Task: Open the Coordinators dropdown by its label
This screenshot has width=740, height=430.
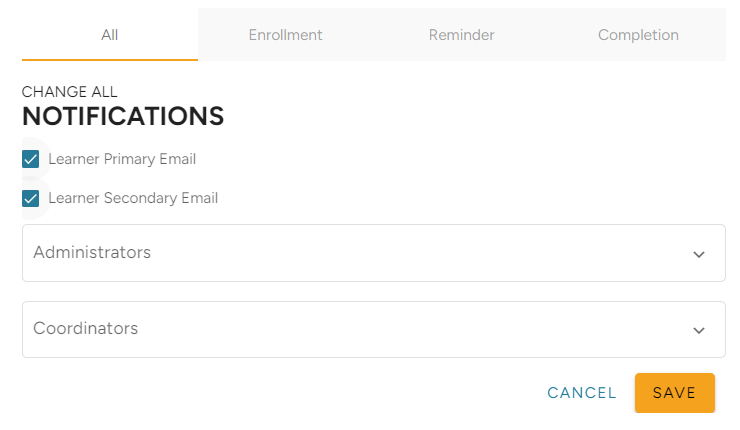Action: [x=86, y=329]
